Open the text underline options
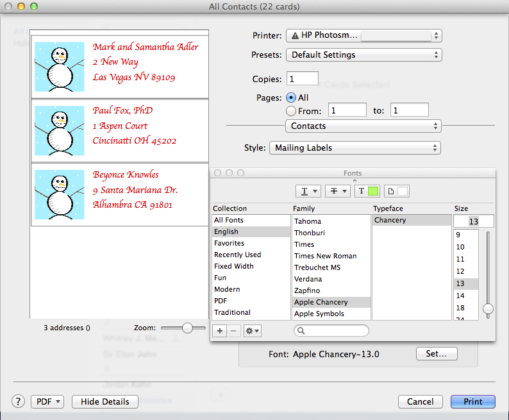 point(307,191)
